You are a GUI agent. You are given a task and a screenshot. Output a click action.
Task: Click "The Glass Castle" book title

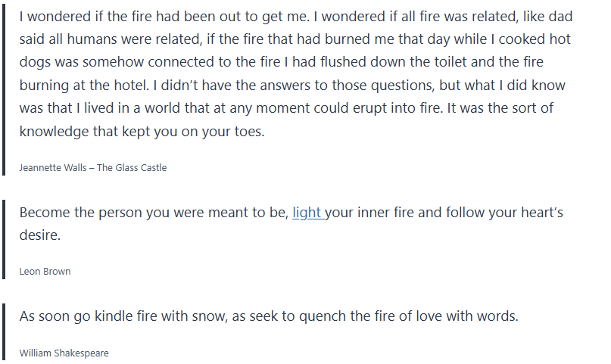pos(132,168)
